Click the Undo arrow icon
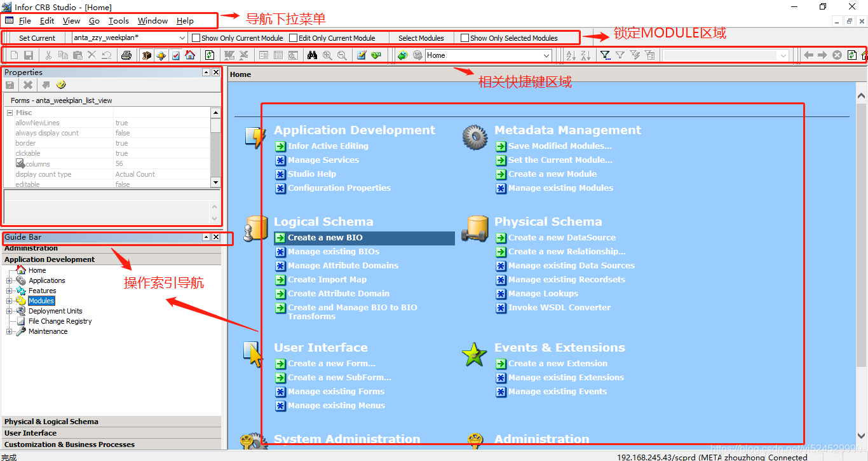This screenshot has height=461, width=868. 107,55
